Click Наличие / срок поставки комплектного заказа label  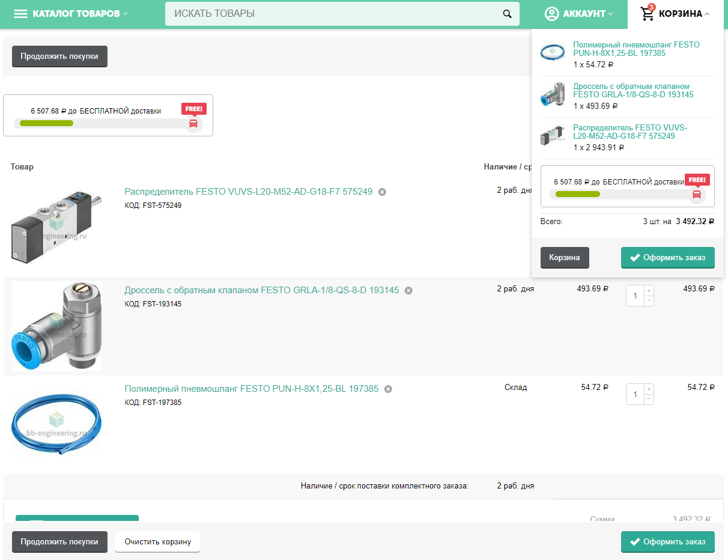[385, 486]
